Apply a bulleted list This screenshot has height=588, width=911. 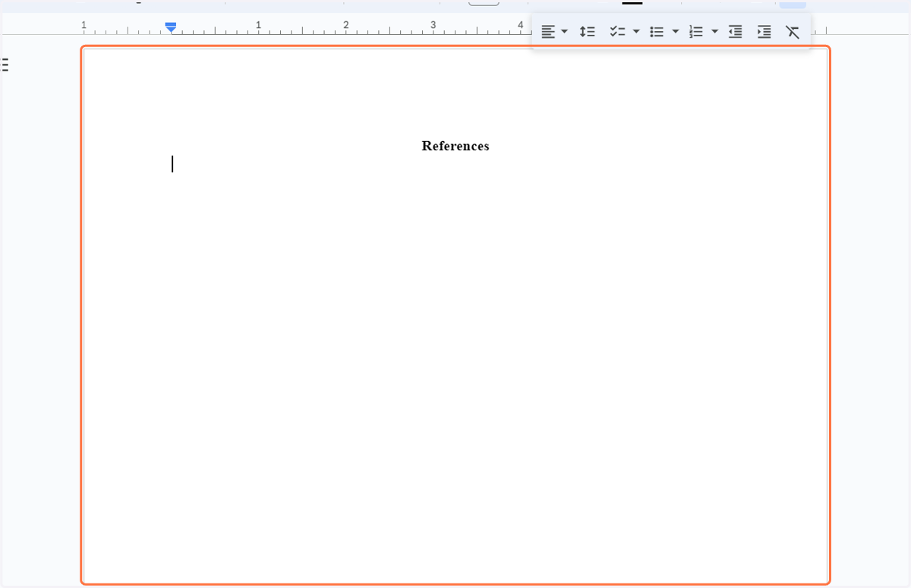click(657, 32)
